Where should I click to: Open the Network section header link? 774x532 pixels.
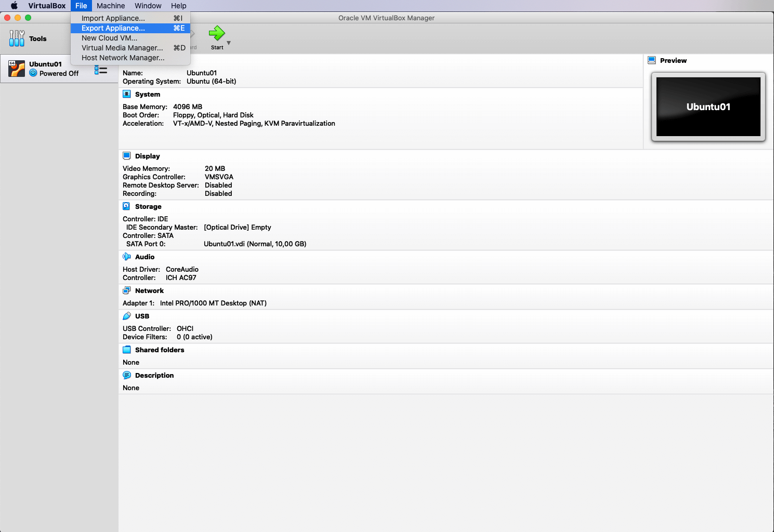coord(150,291)
